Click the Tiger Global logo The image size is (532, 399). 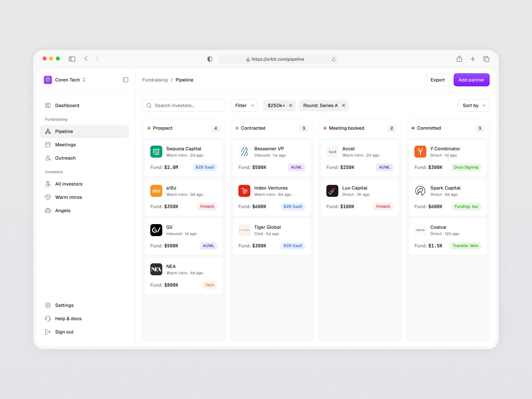pos(244,230)
